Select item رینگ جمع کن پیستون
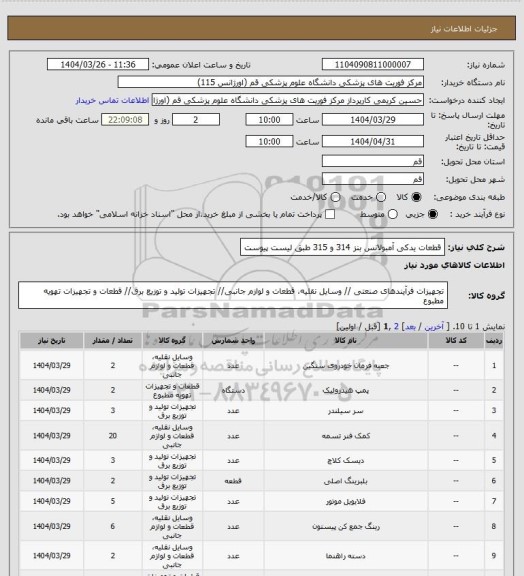Image resolution: width=524 pixels, height=576 pixels. click(x=345, y=526)
